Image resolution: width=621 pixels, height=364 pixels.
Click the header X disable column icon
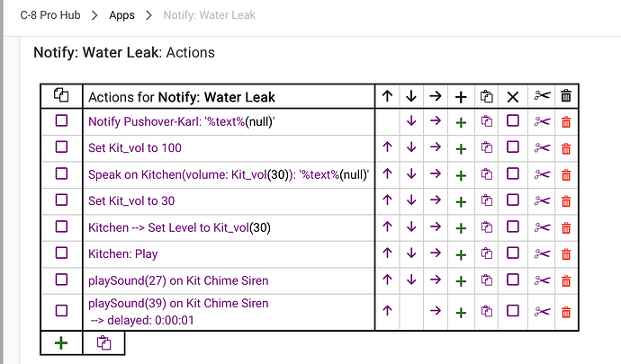click(513, 96)
